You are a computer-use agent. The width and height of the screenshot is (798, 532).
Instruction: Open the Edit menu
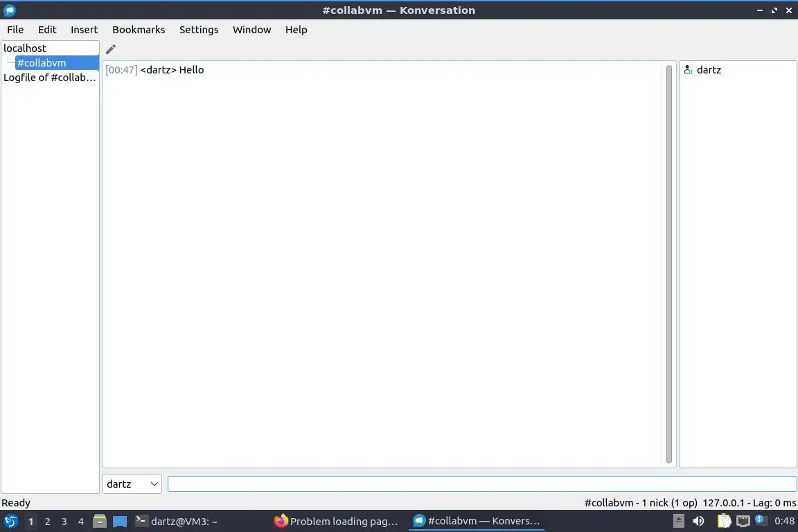pos(47,30)
